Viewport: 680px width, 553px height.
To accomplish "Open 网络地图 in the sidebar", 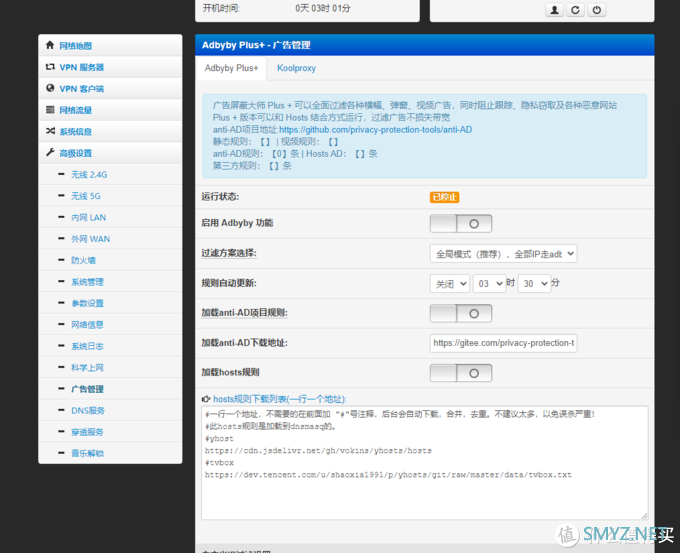I will tap(75, 46).
